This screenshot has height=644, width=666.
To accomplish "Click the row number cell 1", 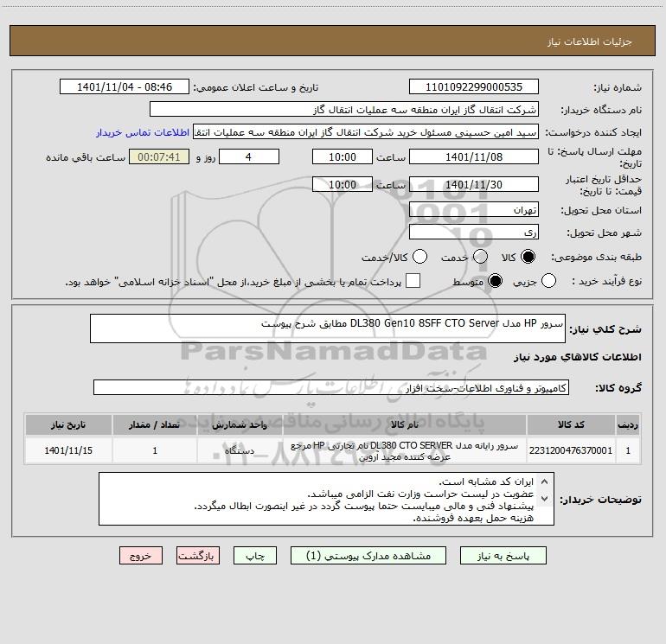I will [x=628, y=450].
